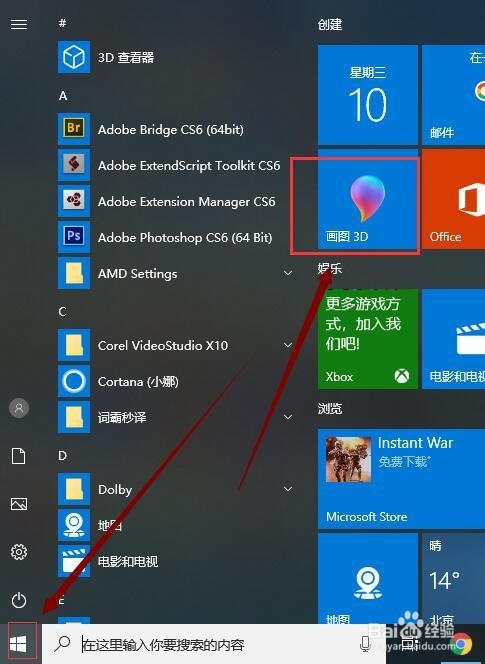Open the Chrome icon in the taskbar

click(x=461, y=645)
